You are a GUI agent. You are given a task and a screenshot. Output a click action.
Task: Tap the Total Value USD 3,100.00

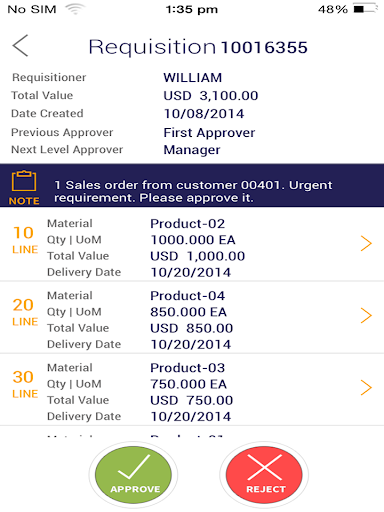pos(211,96)
